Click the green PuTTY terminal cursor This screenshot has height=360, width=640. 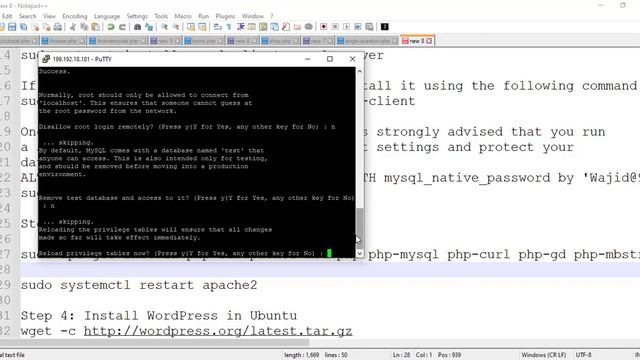tap(329, 253)
